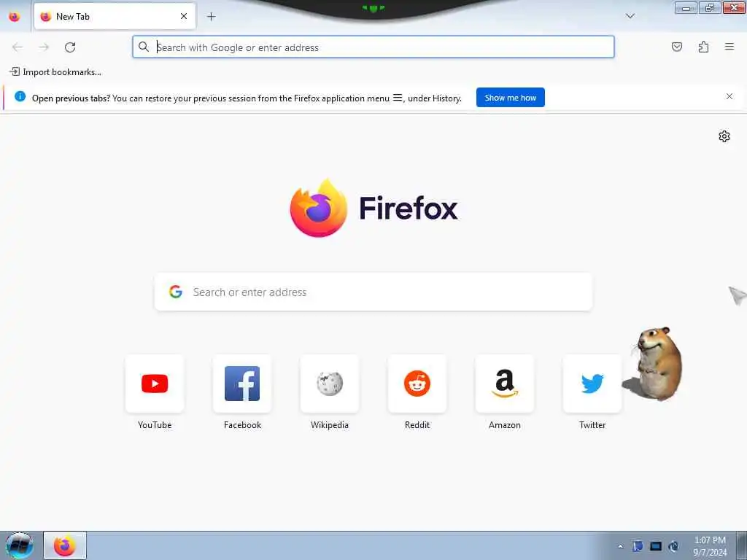Minimize the Firefox window

click(686, 7)
